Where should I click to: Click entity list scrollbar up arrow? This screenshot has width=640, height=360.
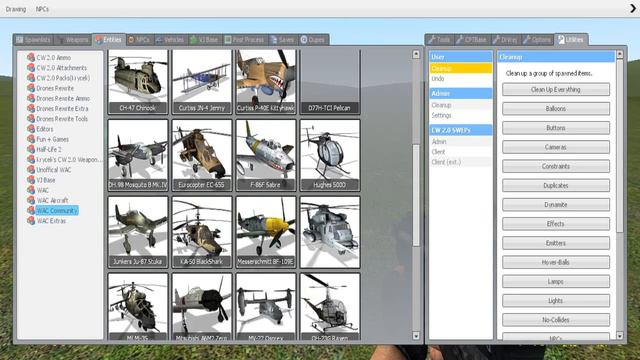click(x=416, y=54)
